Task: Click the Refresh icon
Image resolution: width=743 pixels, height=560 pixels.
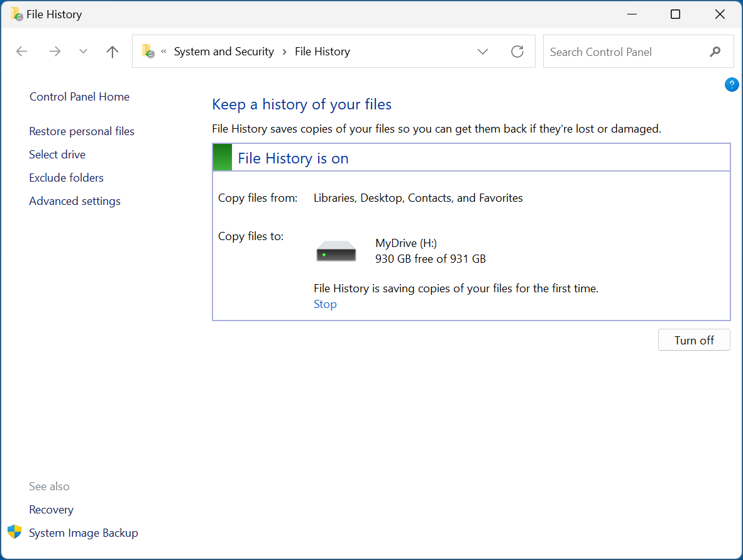Action: pyautogui.click(x=517, y=52)
